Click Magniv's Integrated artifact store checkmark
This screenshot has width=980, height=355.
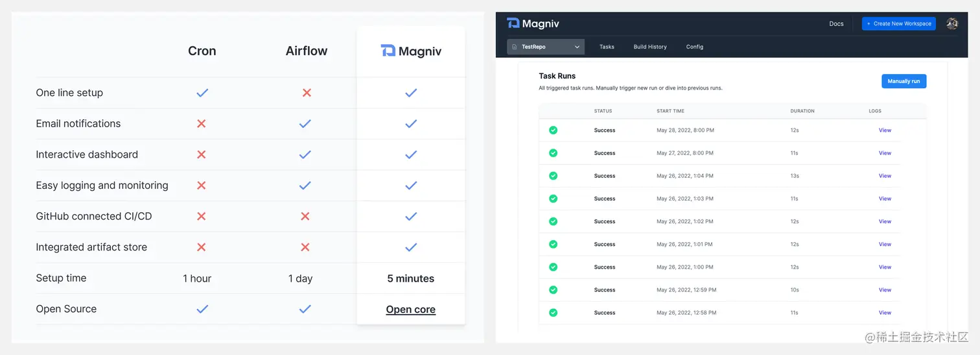411,247
